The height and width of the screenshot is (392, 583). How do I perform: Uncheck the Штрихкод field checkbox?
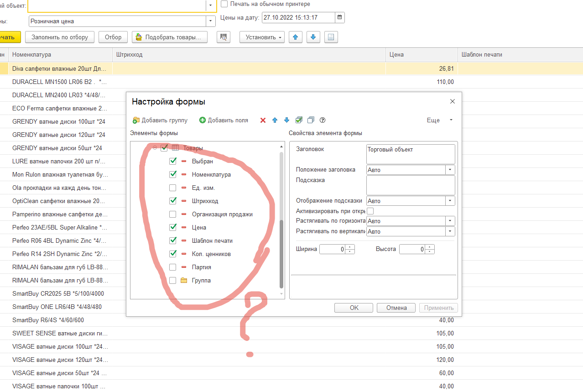click(x=172, y=201)
